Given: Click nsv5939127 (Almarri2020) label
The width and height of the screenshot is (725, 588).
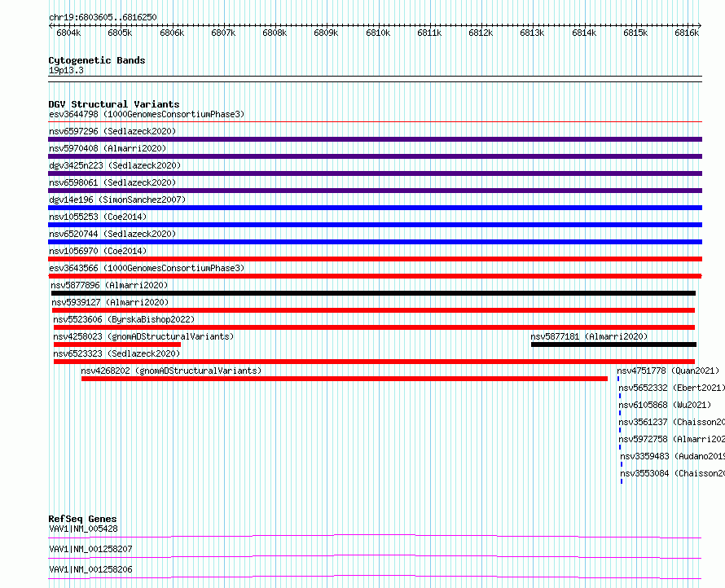Looking at the screenshot, I should click(110, 302).
